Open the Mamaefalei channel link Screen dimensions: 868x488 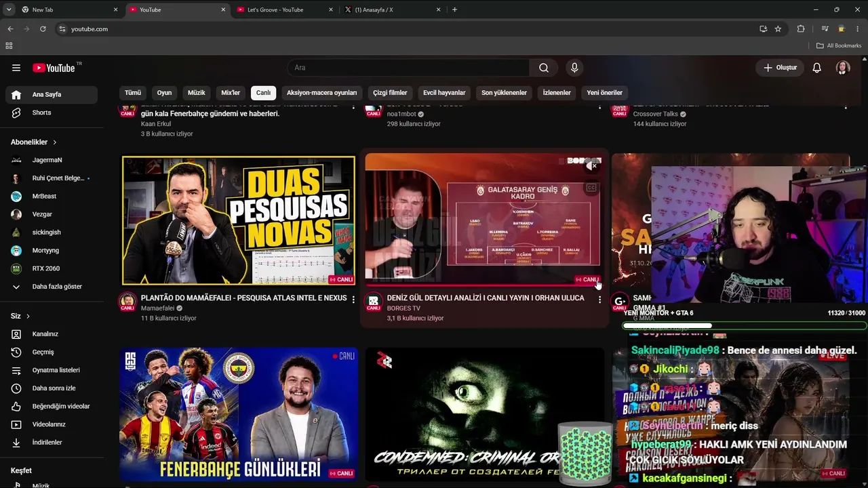(157, 308)
